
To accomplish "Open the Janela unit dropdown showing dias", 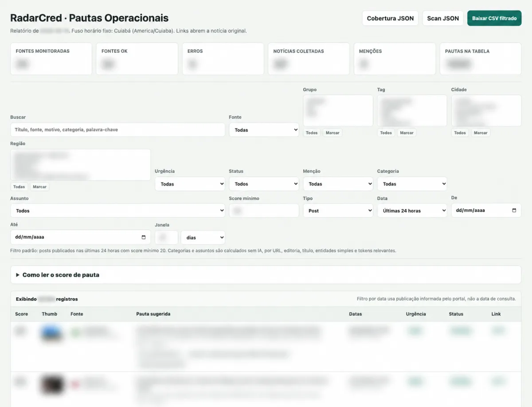I will tap(203, 237).
